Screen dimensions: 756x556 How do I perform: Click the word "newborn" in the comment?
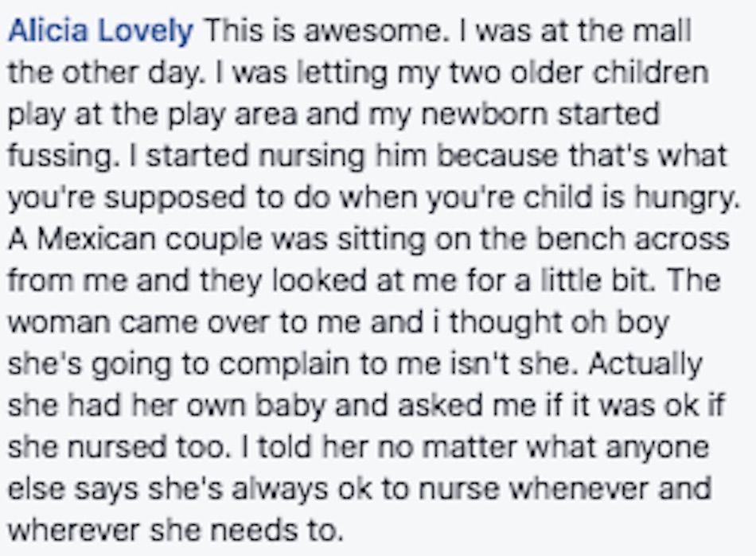tap(484, 115)
